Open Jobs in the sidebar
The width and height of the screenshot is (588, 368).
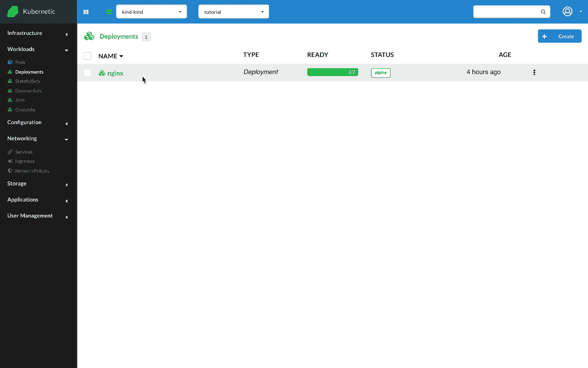tap(20, 100)
